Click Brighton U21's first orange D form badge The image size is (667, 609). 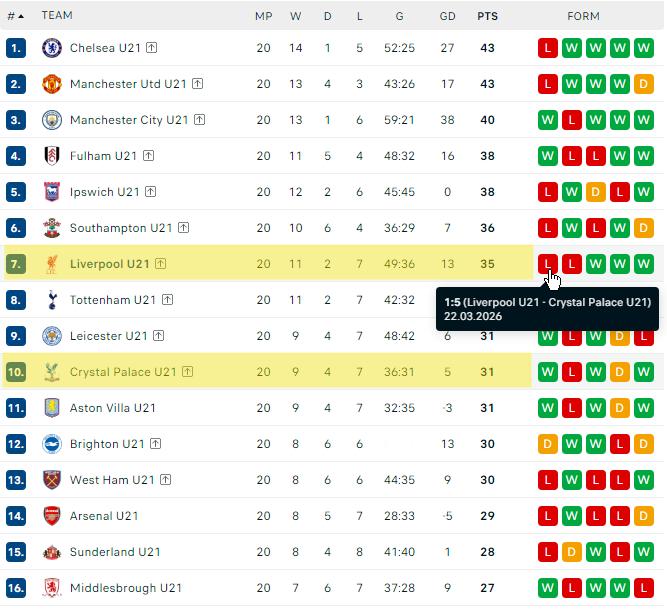(x=547, y=444)
